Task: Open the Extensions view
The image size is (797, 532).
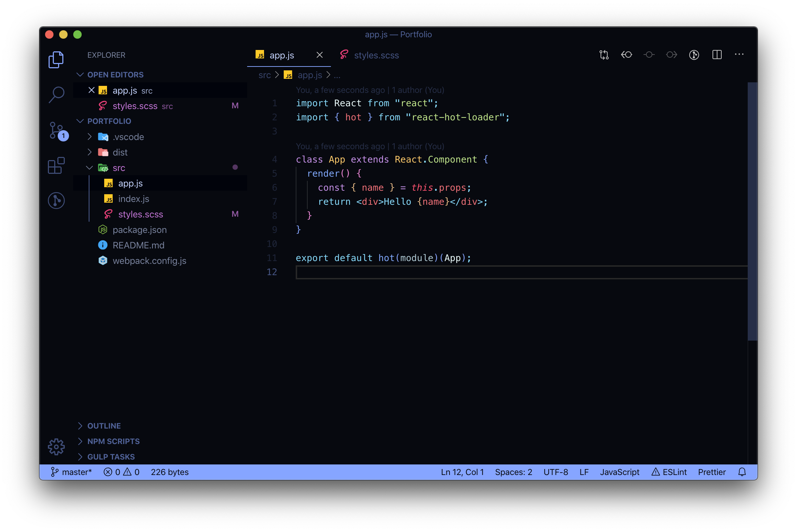Action: click(x=56, y=165)
